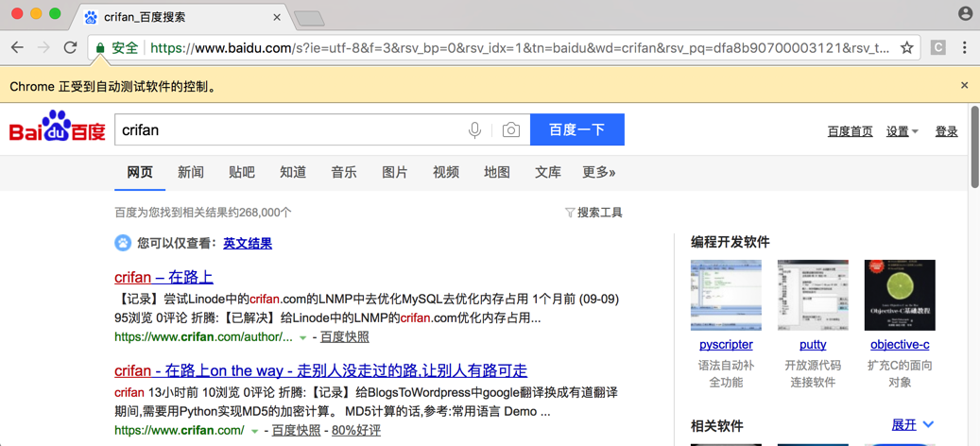The height and width of the screenshot is (446, 980).
Task: Expand the 设置 dropdown
Action: pos(903,131)
